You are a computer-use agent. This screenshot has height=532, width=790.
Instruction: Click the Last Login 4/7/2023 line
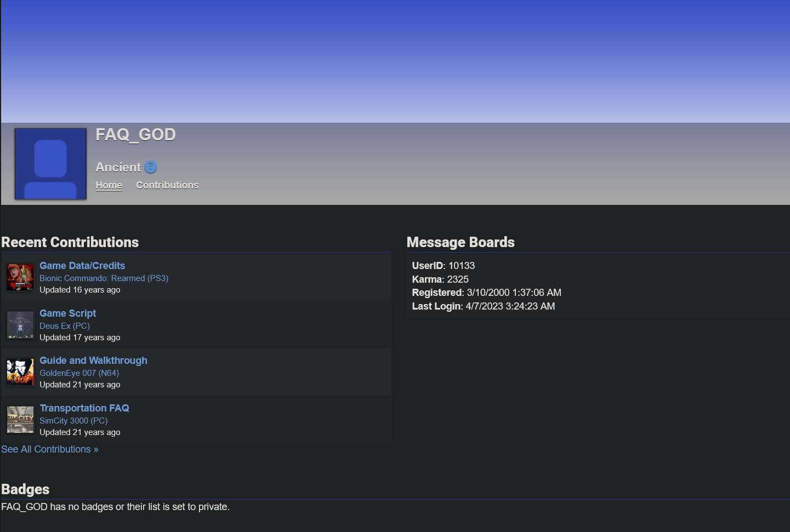tap(483, 306)
